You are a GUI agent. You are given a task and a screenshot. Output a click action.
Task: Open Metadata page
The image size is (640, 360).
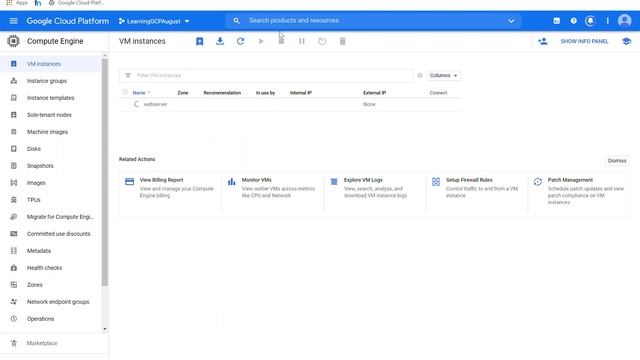pyautogui.click(x=51, y=251)
